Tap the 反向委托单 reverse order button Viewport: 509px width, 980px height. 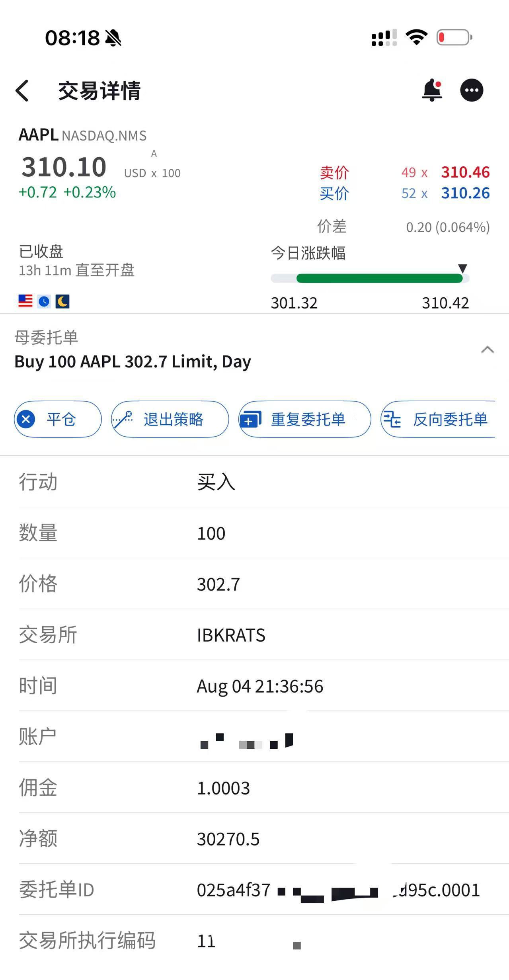coord(438,419)
